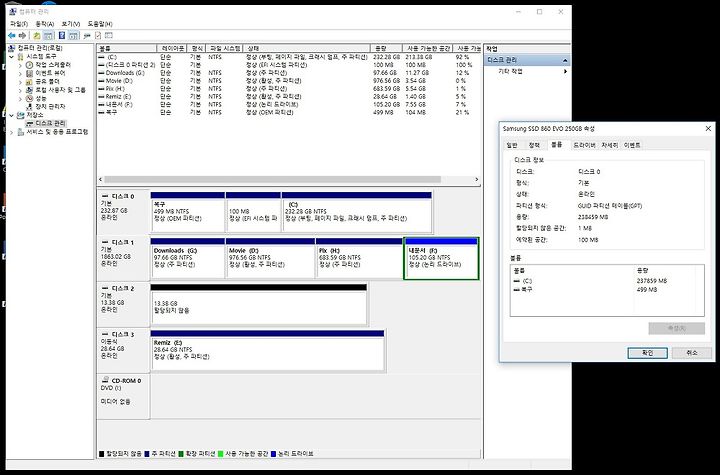Select the Remiz (E:) partition block on Disk 3
Image resolution: width=720 pixels, height=475 pixels.
[267, 351]
